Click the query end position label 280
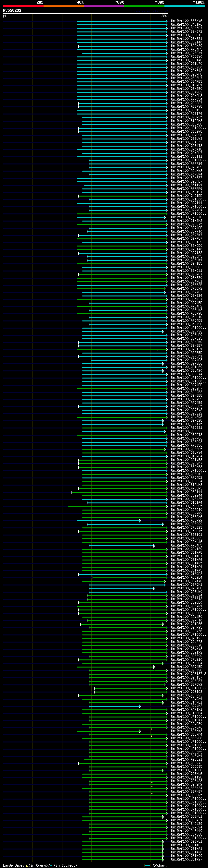The image size is (208, 868). pyautogui.click(x=164, y=16)
